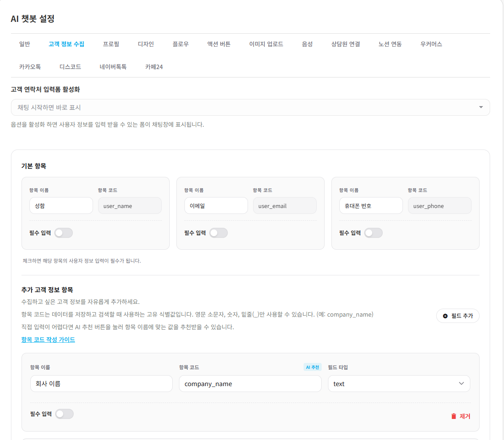Click the user_name 항목 코드 field
The width and height of the screenshot is (504, 440).
130,206
